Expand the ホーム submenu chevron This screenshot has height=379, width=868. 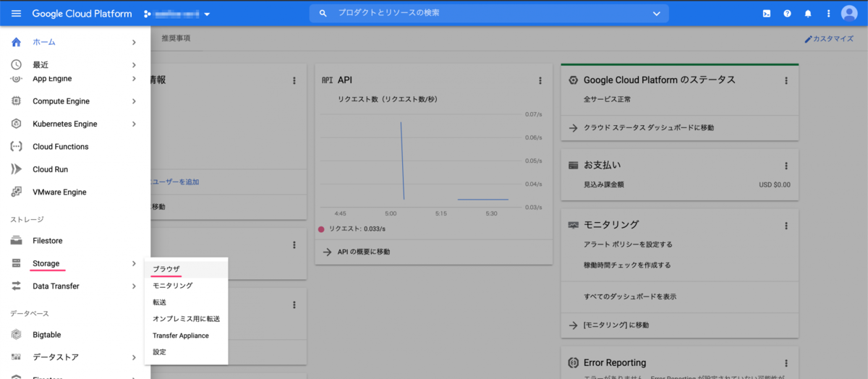point(134,42)
